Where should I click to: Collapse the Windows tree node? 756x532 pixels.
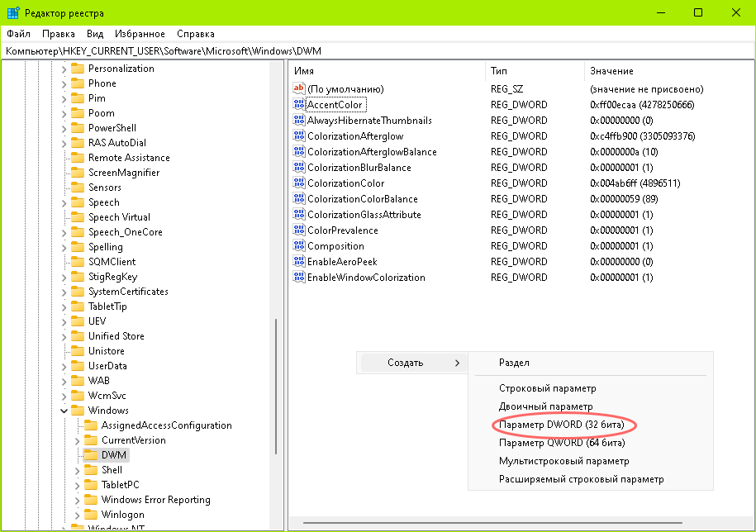click(64, 411)
